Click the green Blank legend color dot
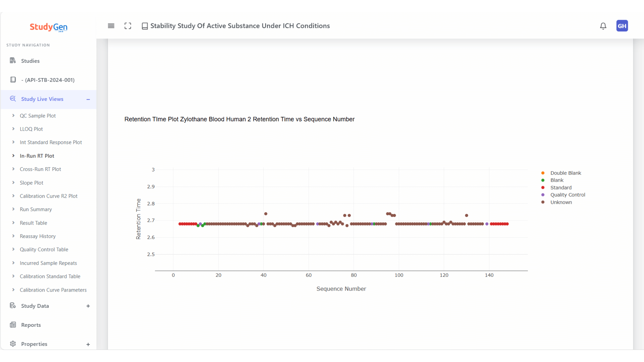 point(543,180)
